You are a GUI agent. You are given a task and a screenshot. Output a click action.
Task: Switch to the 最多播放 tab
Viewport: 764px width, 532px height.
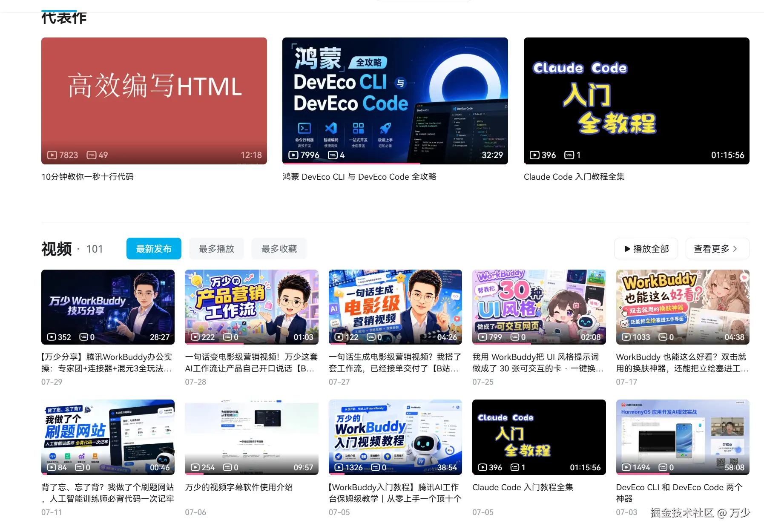(216, 249)
